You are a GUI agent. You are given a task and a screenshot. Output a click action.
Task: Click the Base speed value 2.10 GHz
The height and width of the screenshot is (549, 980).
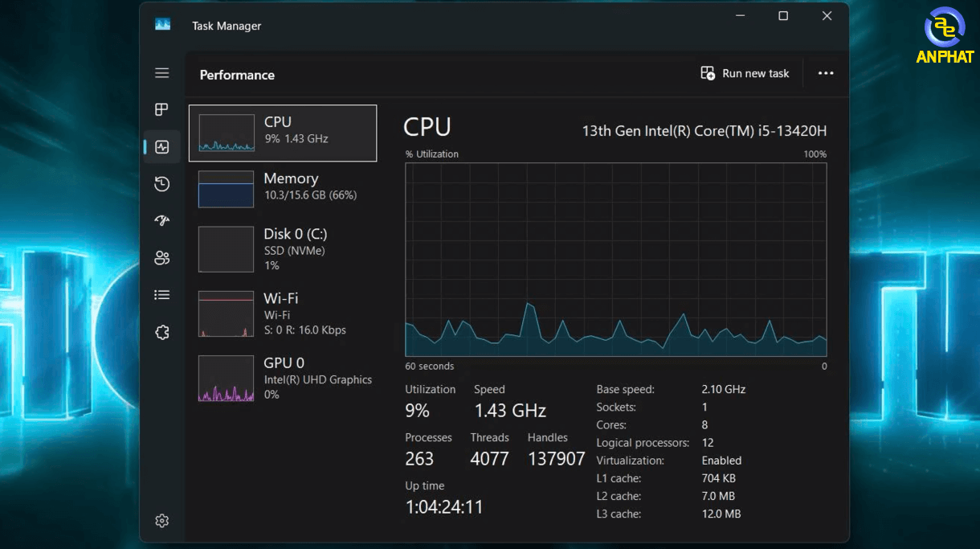click(x=724, y=390)
